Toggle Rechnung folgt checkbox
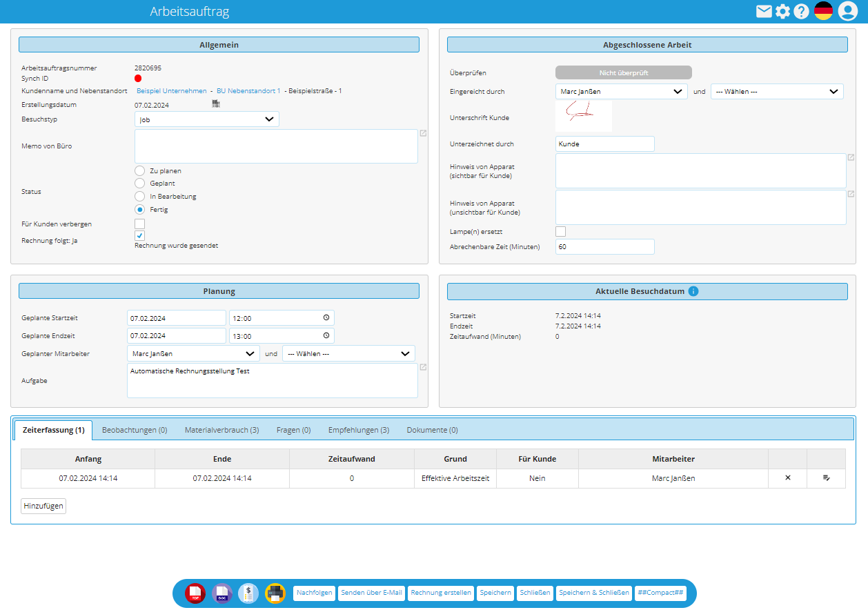Viewport: 868px width, 610px height. coord(139,236)
